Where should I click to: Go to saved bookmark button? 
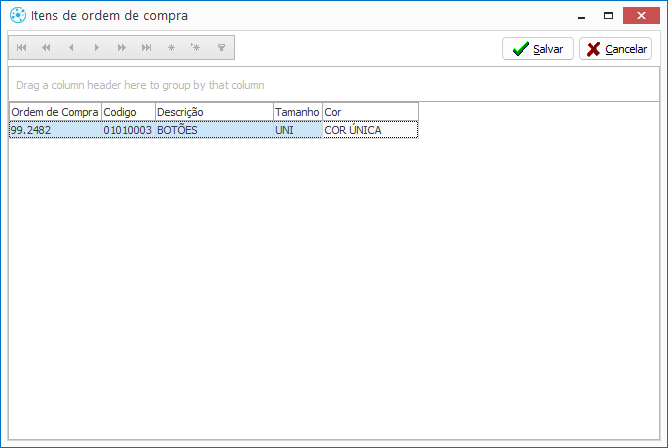coord(196,48)
